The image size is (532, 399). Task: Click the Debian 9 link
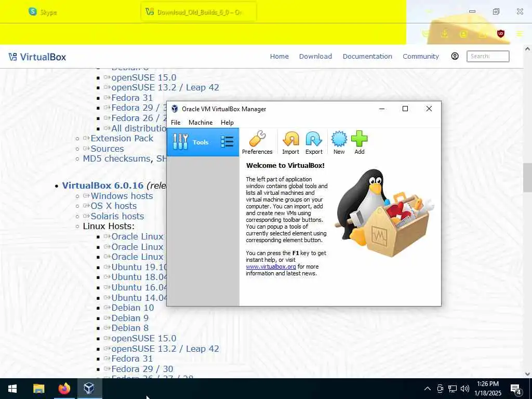click(x=130, y=318)
